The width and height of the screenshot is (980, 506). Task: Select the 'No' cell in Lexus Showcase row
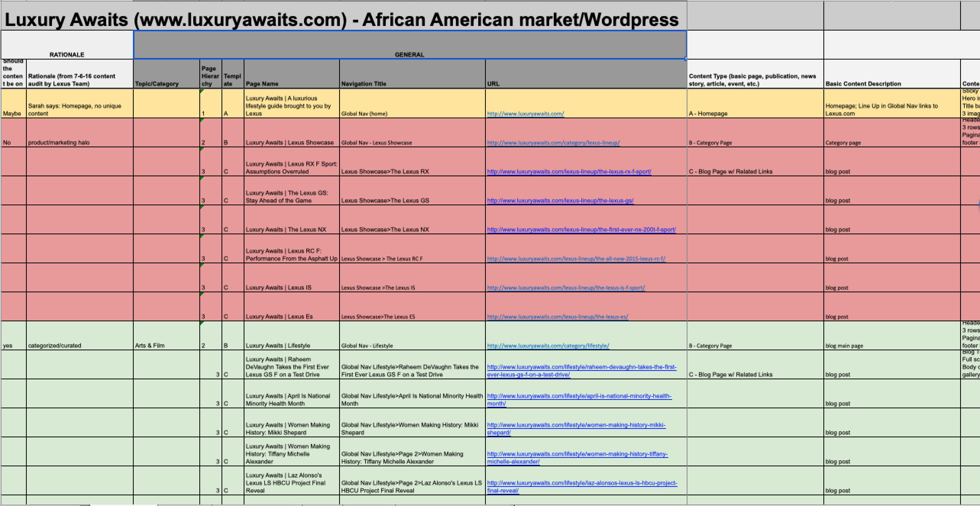[x=14, y=132]
